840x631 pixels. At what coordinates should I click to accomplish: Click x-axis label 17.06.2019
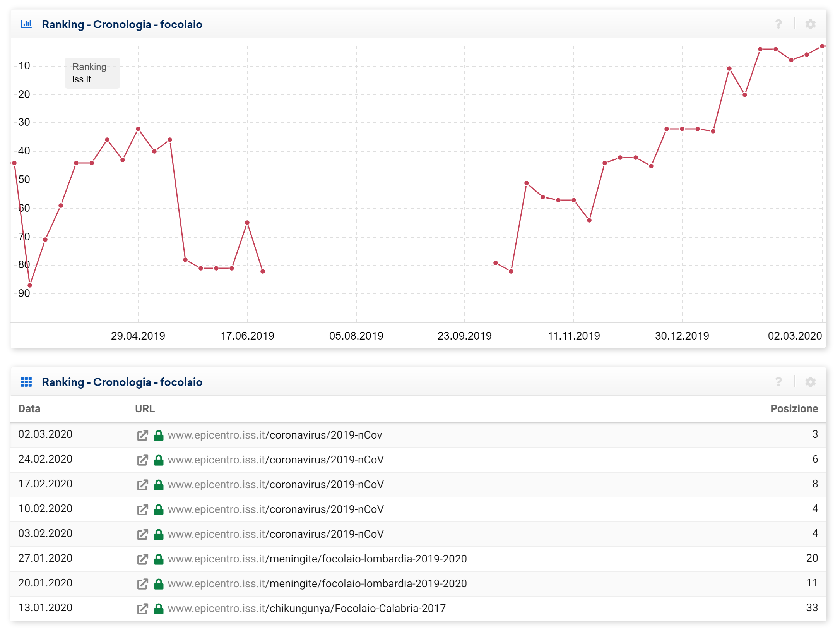[x=247, y=336]
